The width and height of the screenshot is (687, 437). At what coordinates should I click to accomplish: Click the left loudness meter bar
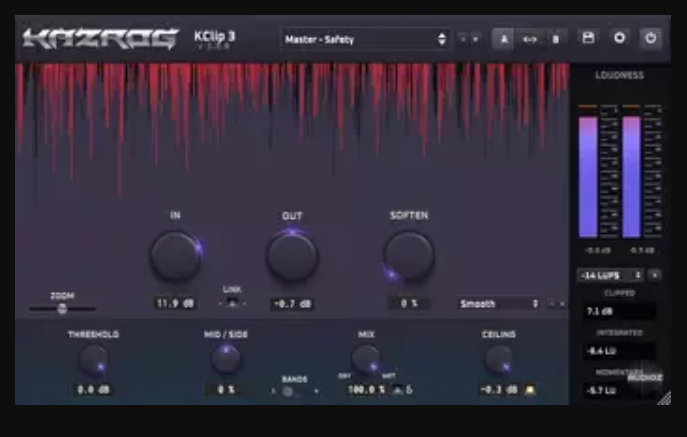pyautogui.click(x=588, y=177)
